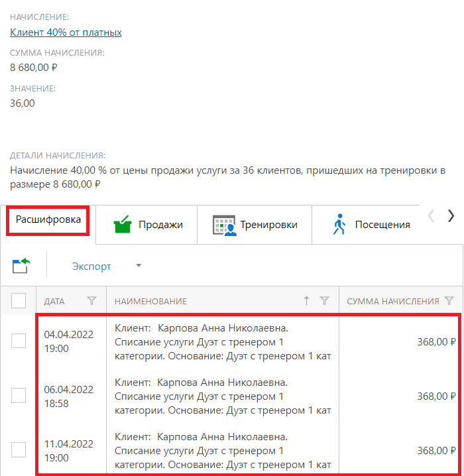The image size is (464, 476).
Task: Click description text in 04.04.2022 row
Action: pyautogui.click(x=223, y=342)
